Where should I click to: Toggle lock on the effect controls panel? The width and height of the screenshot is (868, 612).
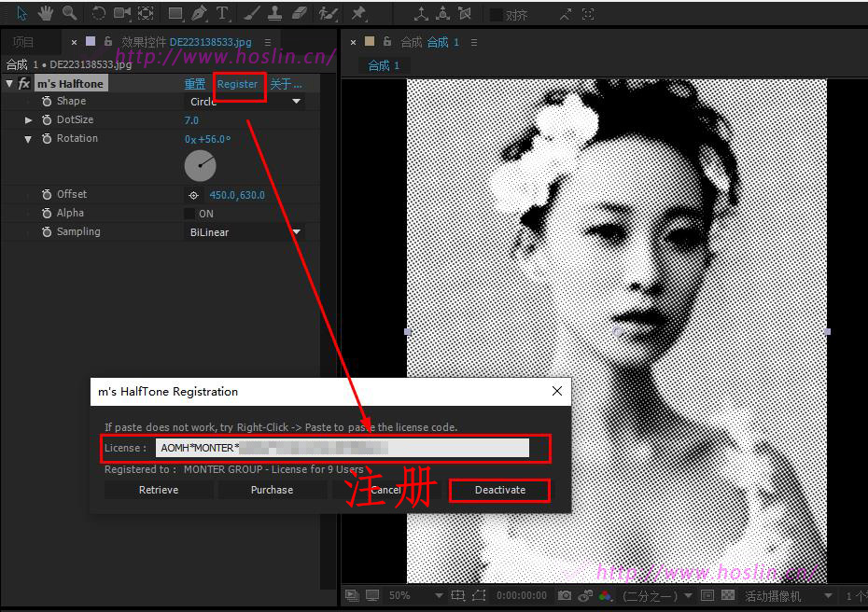108,41
